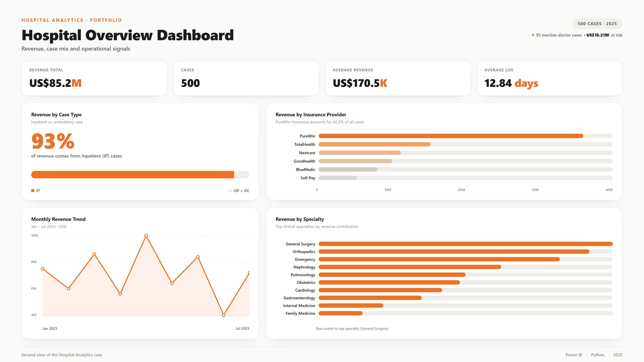Click the Inpatient revenue share progress bar
The image size is (644, 362).
click(x=140, y=175)
